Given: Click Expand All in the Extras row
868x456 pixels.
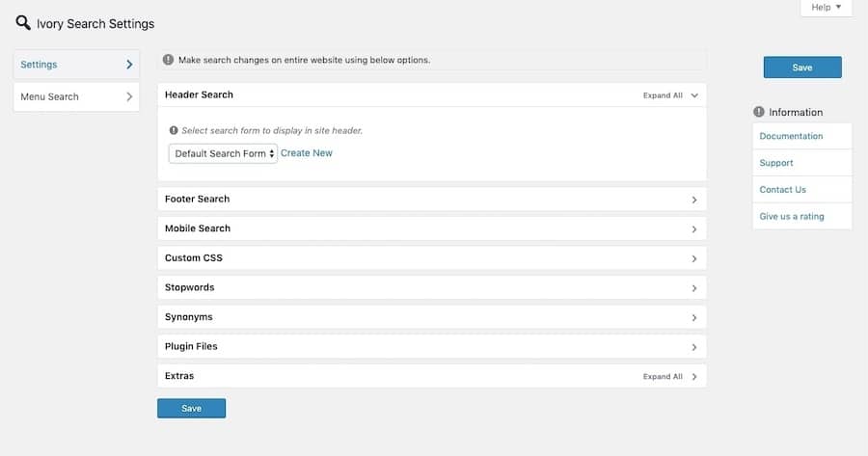Looking at the screenshot, I should (663, 376).
